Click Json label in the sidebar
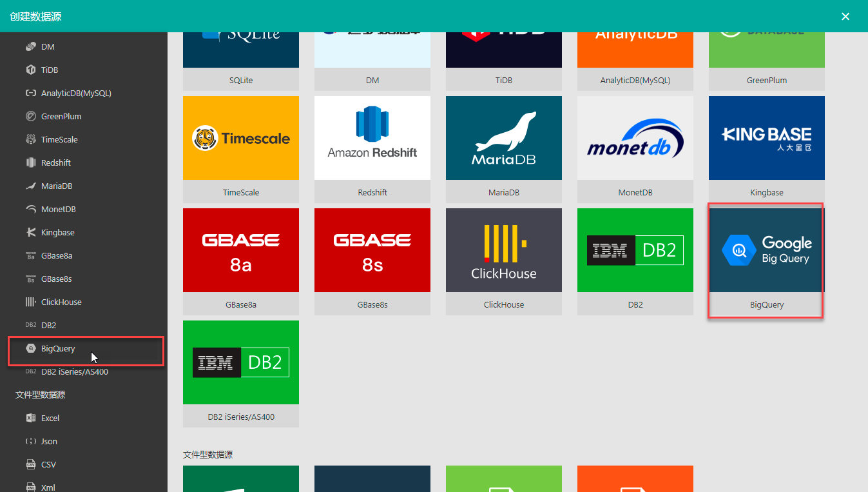Viewport: 868px width, 492px height. [x=49, y=442]
